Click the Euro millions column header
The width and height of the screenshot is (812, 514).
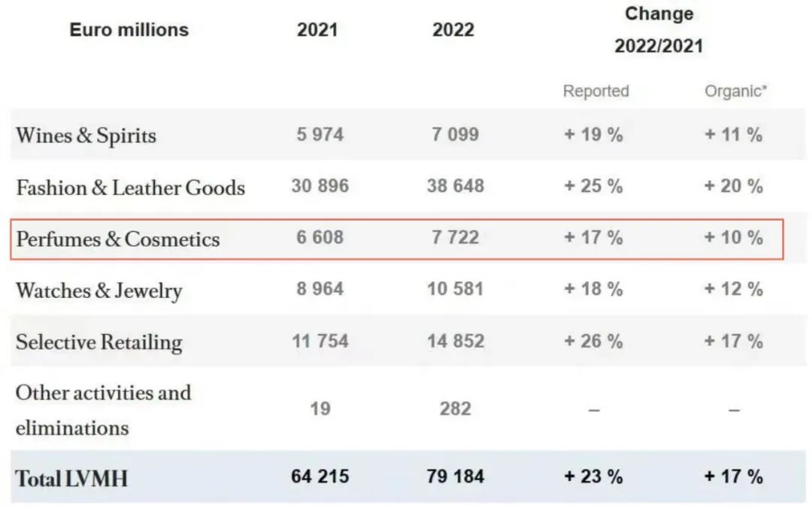[129, 30]
